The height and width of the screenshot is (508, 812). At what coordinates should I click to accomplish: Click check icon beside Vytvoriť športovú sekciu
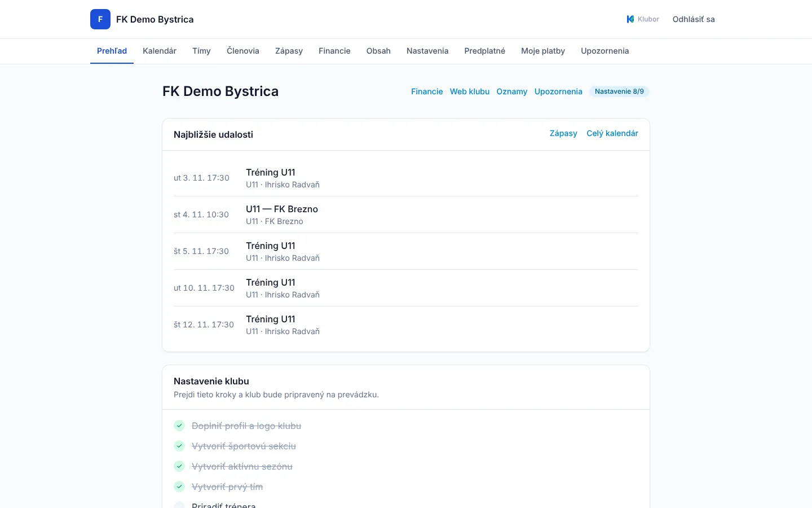179,446
